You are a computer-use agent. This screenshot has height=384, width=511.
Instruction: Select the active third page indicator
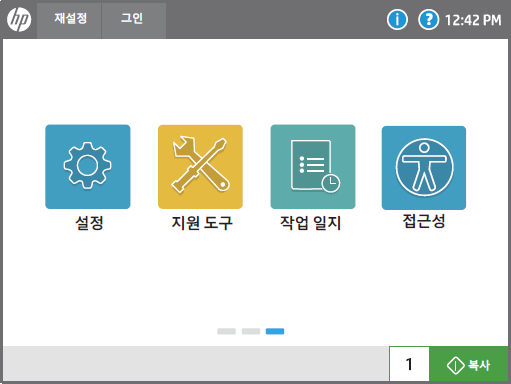275,331
